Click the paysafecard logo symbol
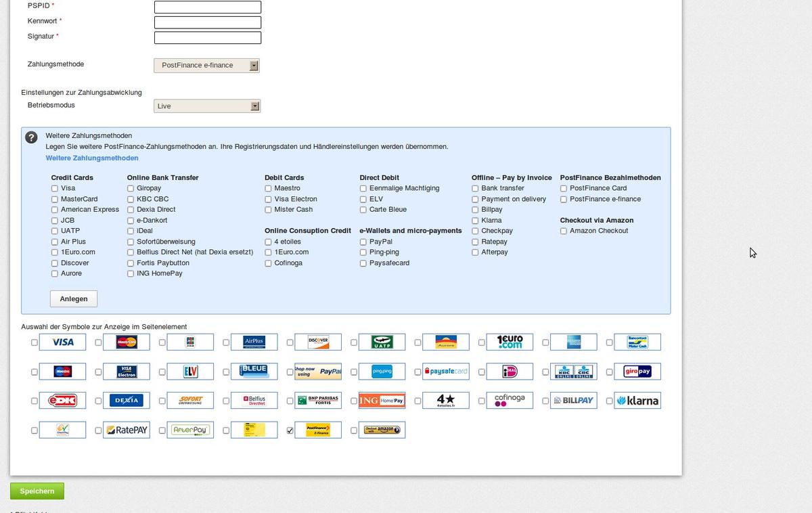Screen dimensions: 812x513 (x=446, y=372)
